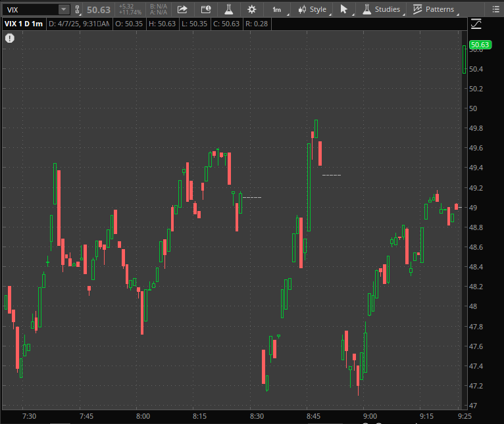Click the flask icon in the toolbar

pyautogui.click(x=228, y=10)
